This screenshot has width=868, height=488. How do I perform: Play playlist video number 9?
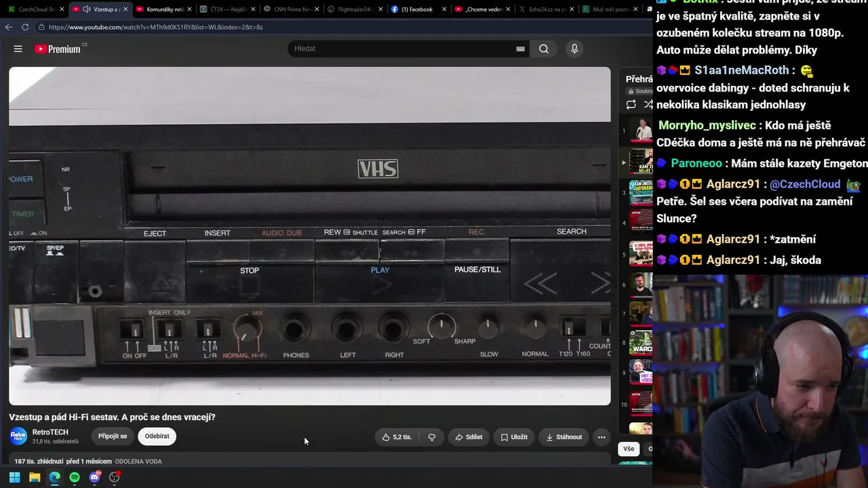(640, 373)
